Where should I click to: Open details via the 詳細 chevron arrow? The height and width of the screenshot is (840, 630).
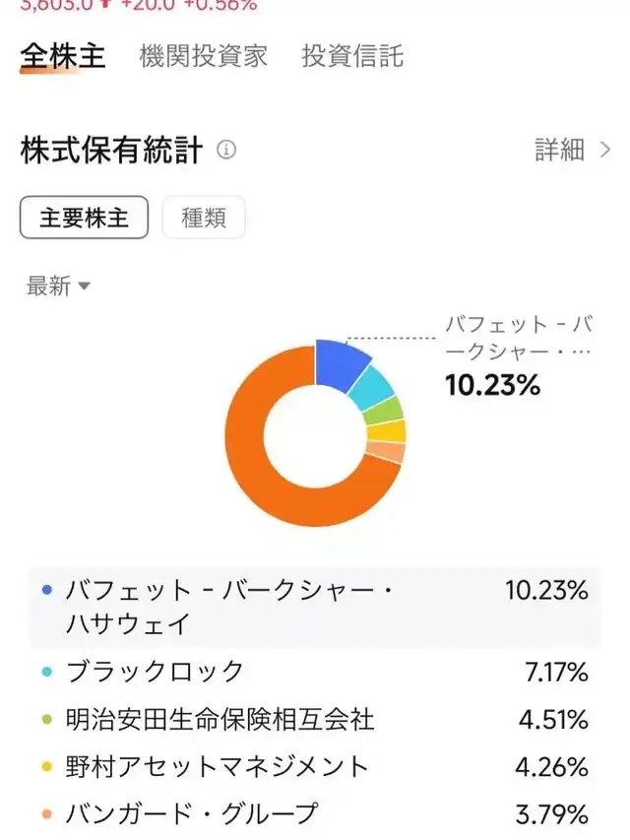click(605, 151)
